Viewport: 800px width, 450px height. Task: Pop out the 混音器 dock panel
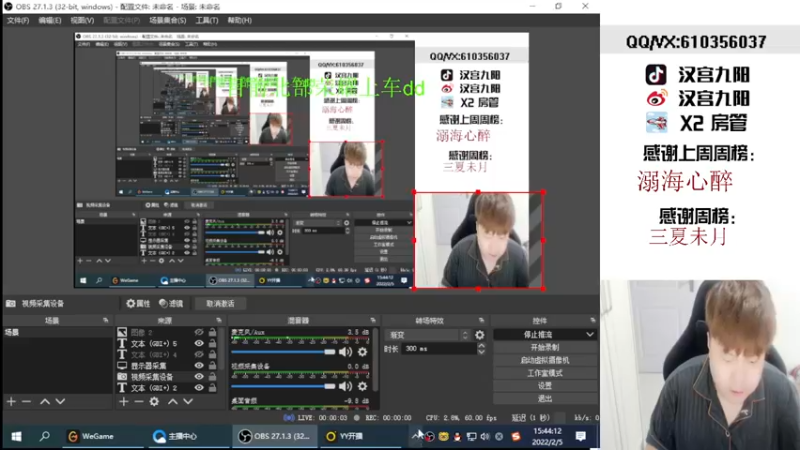(373, 320)
